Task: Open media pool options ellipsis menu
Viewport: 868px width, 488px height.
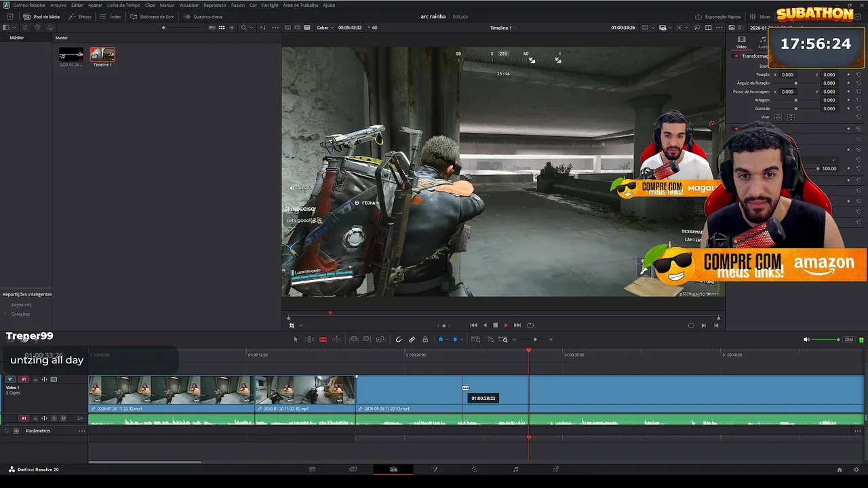Action: tap(275, 28)
